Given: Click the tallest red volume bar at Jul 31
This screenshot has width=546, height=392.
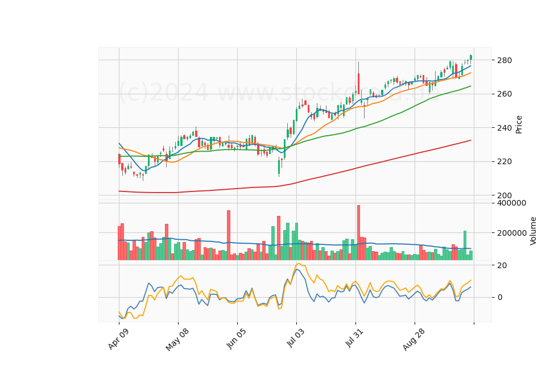Looking at the screenshot, I should tap(358, 232).
